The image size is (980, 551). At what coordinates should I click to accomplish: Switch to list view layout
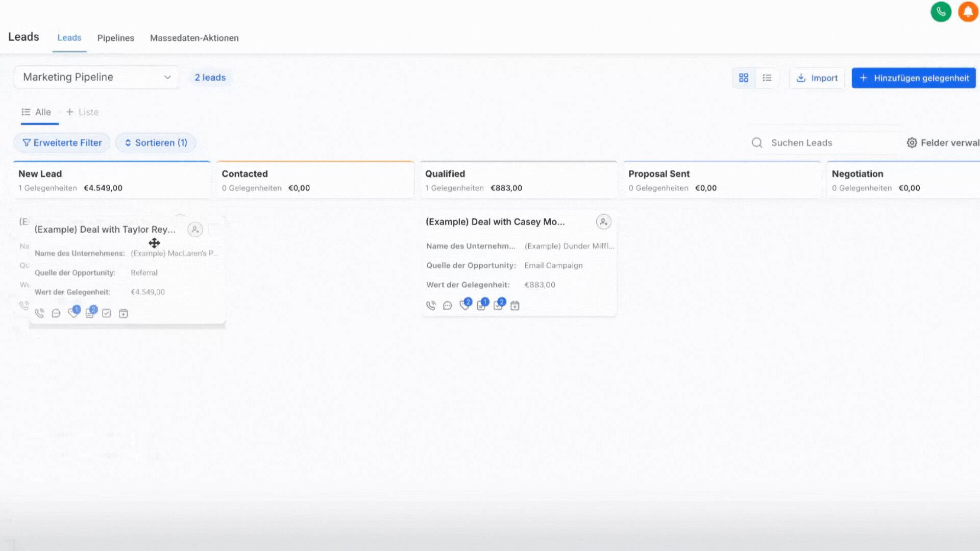[767, 78]
